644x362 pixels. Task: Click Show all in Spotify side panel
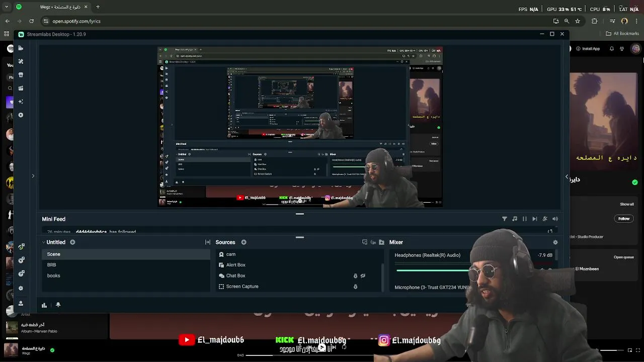point(627,204)
